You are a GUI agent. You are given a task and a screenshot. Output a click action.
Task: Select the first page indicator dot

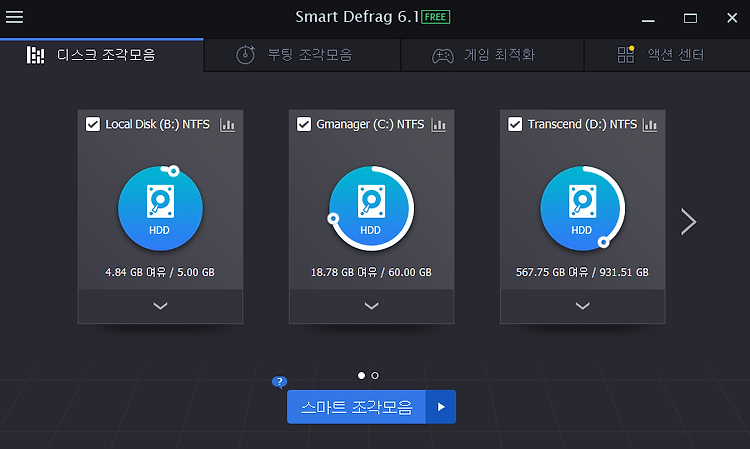click(361, 375)
